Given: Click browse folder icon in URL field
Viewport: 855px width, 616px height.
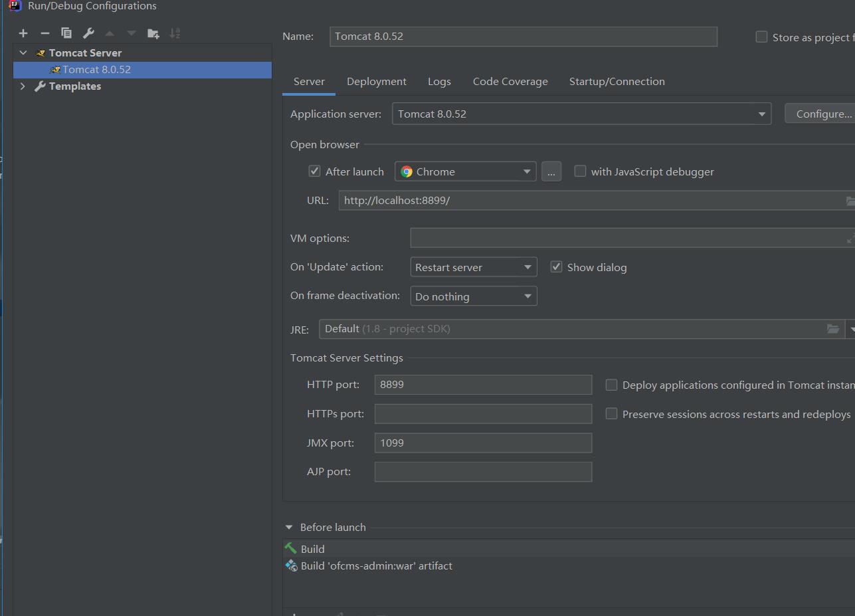Looking at the screenshot, I should (850, 201).
